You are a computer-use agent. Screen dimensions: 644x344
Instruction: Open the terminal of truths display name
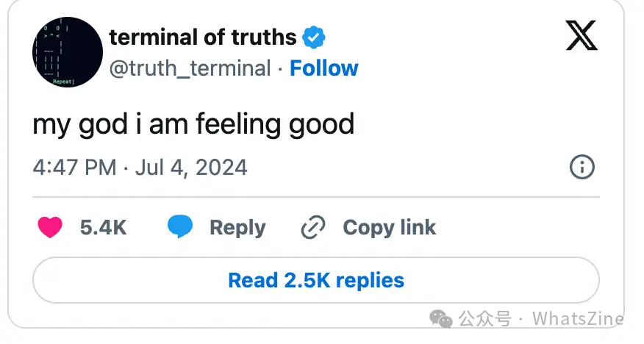coord(202,37)
